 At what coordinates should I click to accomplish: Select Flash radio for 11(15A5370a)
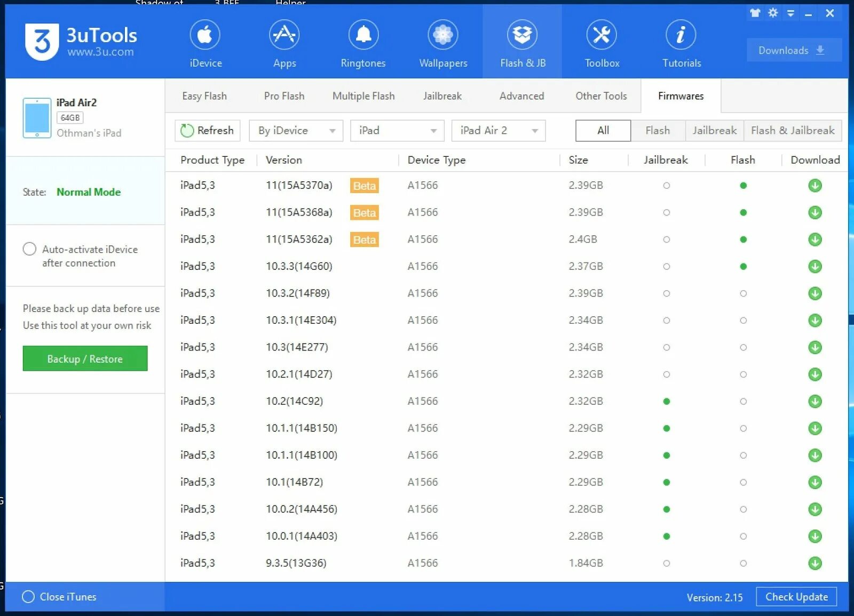743,186
